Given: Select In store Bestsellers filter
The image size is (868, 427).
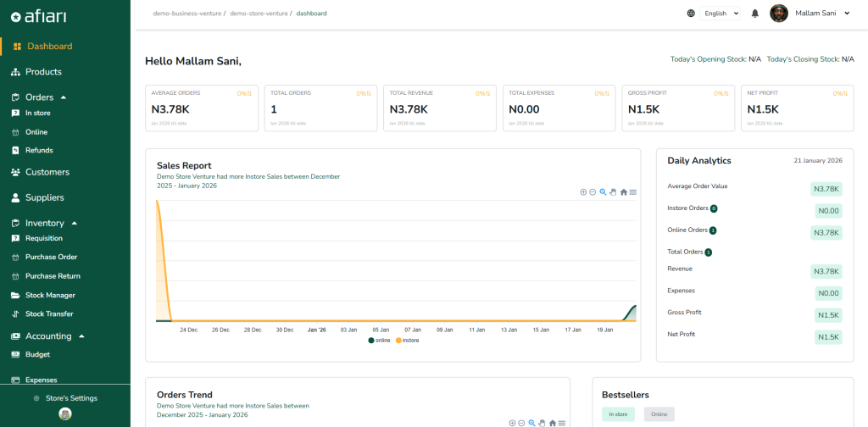Looking at the screenshot, I should coord(618,414).
